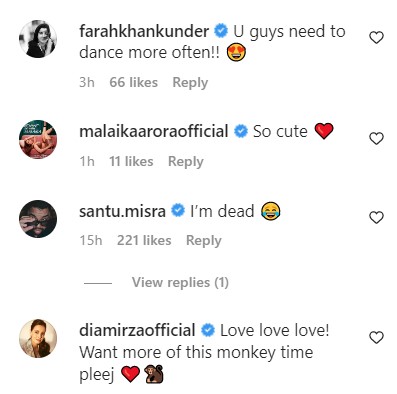Click the malaikaaroraofficial username
The image size is (397, 394).
[x=154, y=131]
